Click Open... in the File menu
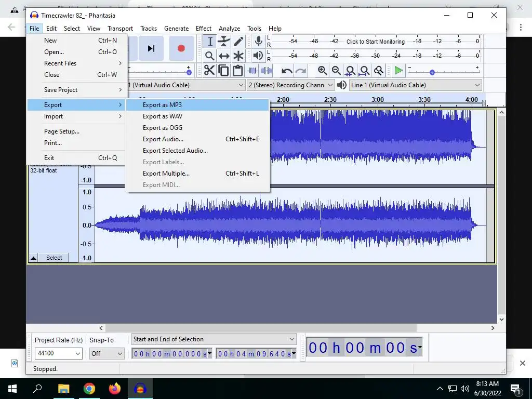 (78, 52)
